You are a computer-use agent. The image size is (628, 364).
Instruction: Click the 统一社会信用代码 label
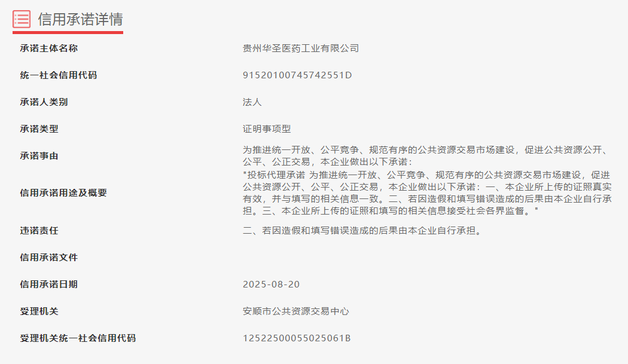[x=59, y=75]
